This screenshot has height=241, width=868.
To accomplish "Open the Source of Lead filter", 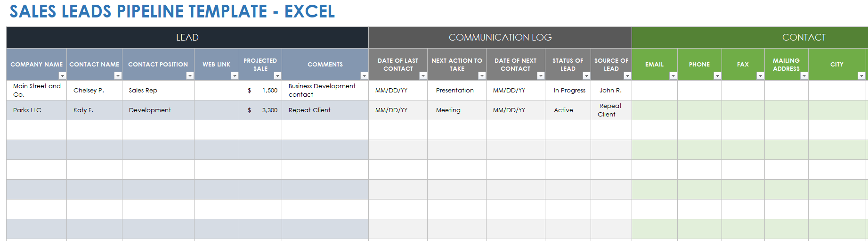I will [627, 76].
